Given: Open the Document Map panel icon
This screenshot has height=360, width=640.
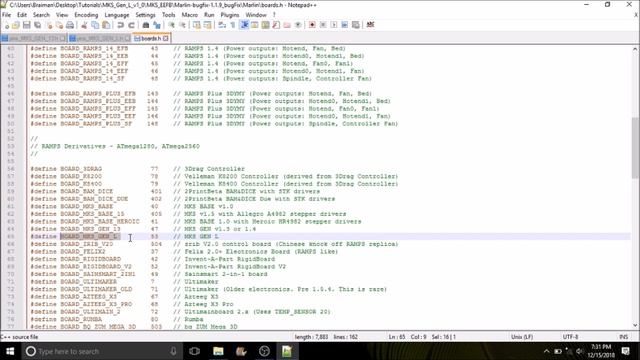Looking at the screenshot, I should [265, 25].
